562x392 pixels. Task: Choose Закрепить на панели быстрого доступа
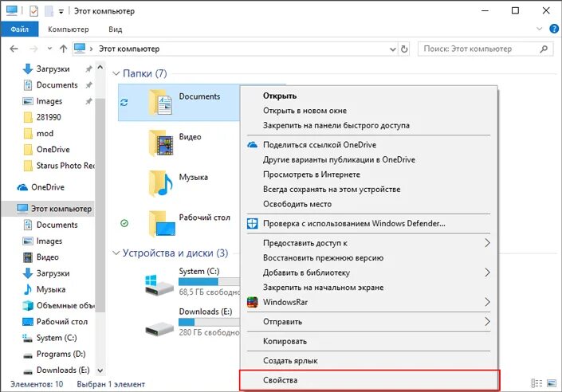(x=368, y=125)
